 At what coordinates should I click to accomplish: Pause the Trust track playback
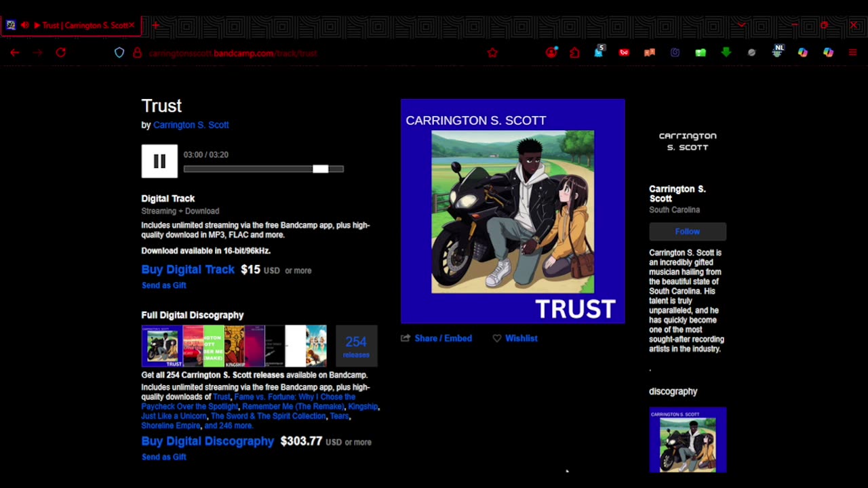[159, 161]
